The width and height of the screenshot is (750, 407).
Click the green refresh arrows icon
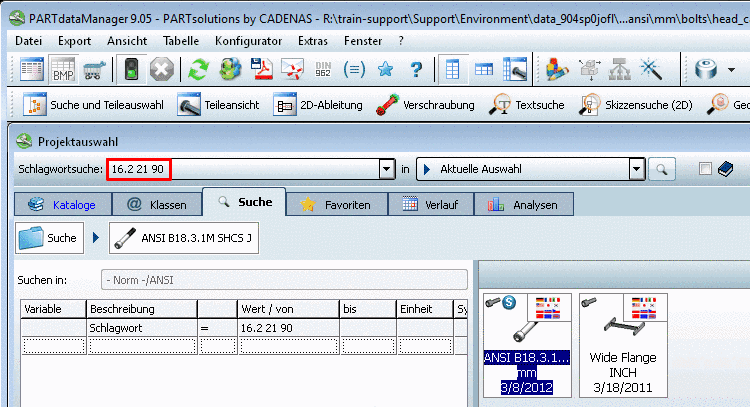[199, 70]
